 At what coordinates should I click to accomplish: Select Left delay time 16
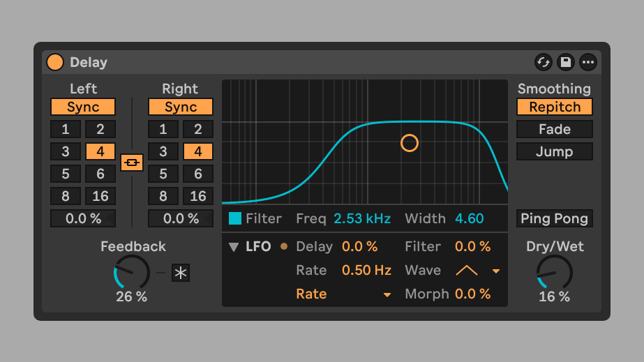100,196
